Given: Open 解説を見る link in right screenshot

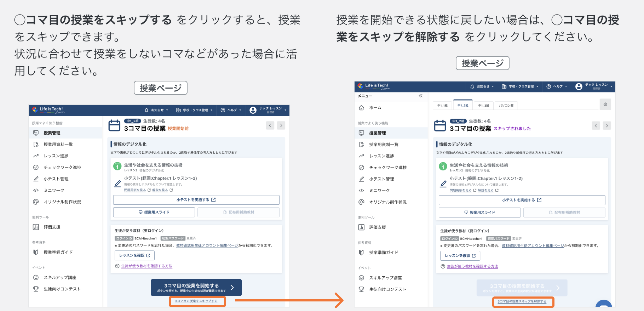Looking at the screenshot, I should (x=485, y=191).
